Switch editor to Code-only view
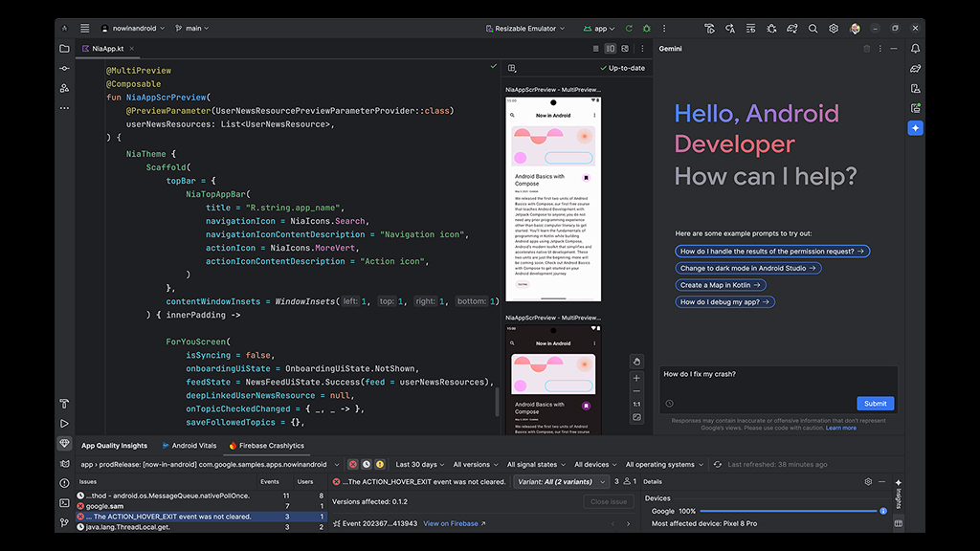This screenshot has height=551, width=980. (595, 48)
